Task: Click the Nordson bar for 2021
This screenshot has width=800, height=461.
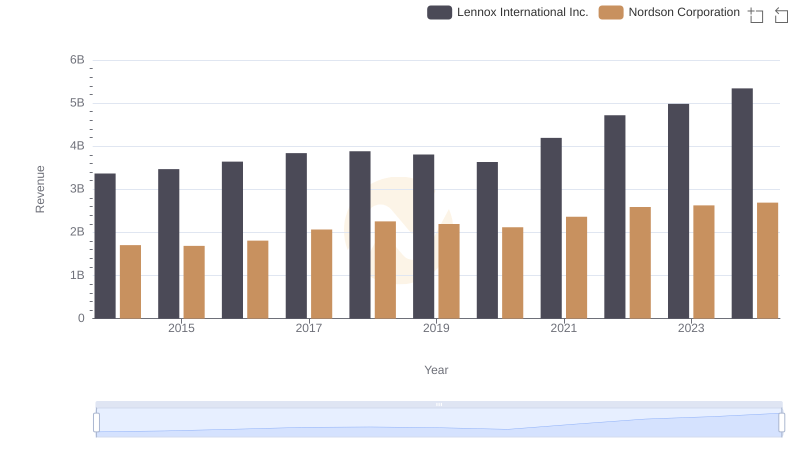Action: (x=577, y=268)
